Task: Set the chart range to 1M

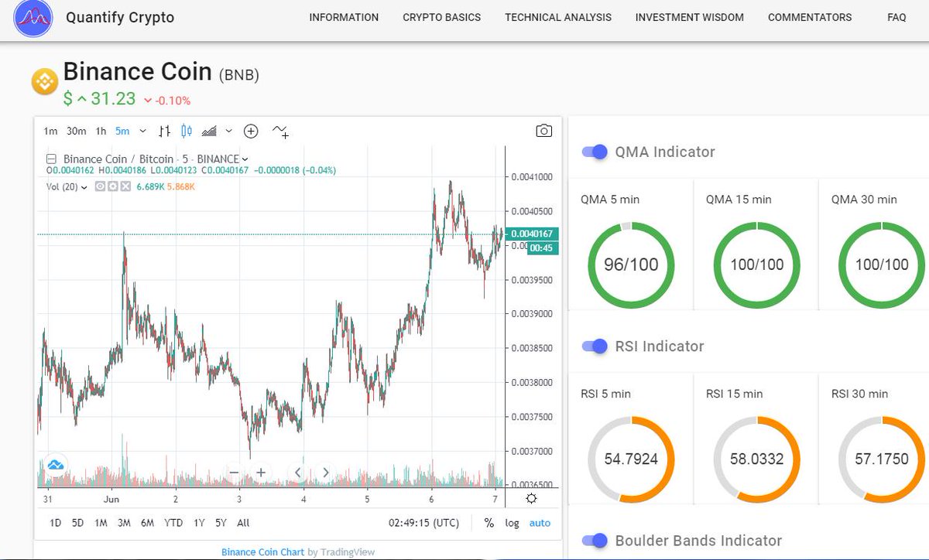Action: (101, 523)
